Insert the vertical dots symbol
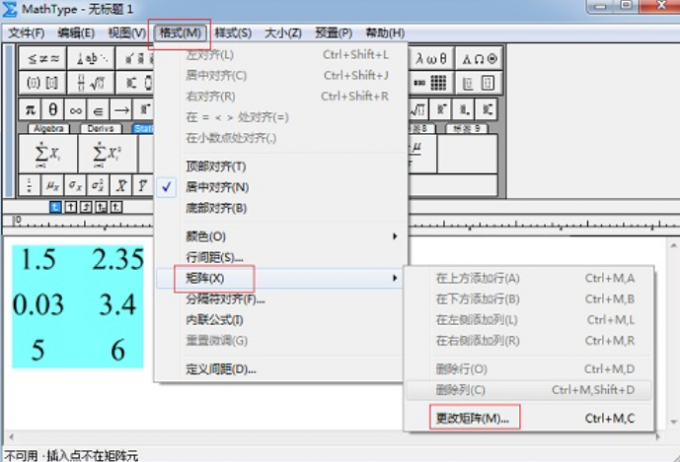 [29, 186]
